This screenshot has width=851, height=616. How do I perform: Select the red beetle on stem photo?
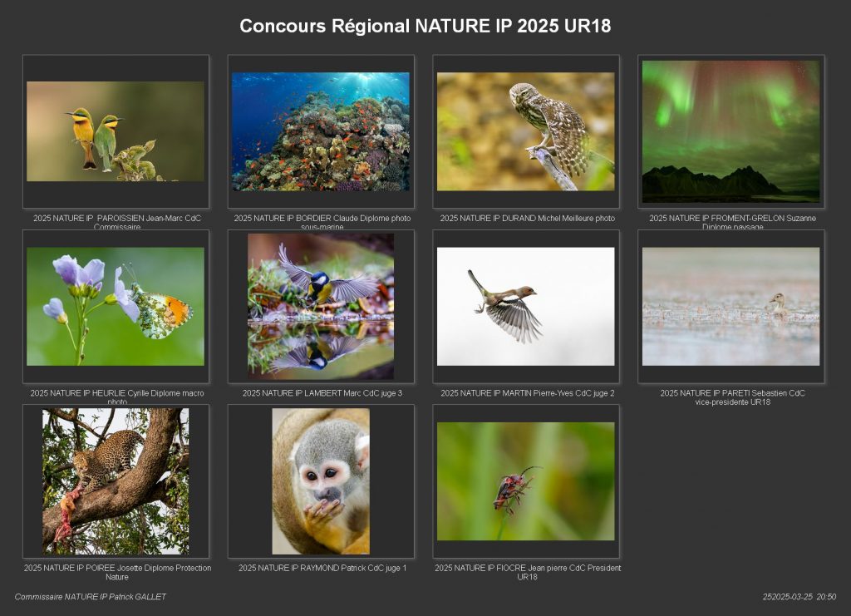point(526,480)
